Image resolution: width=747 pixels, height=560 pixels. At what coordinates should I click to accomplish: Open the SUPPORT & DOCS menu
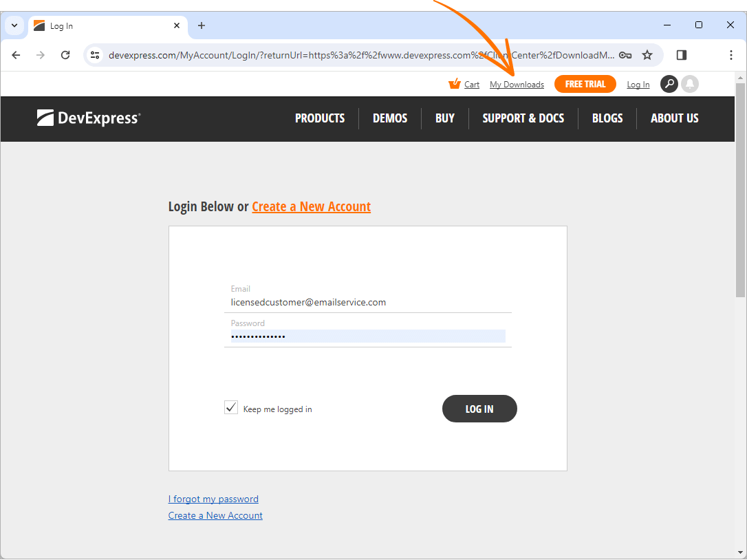pyautogui.click(x=523, y=118)
